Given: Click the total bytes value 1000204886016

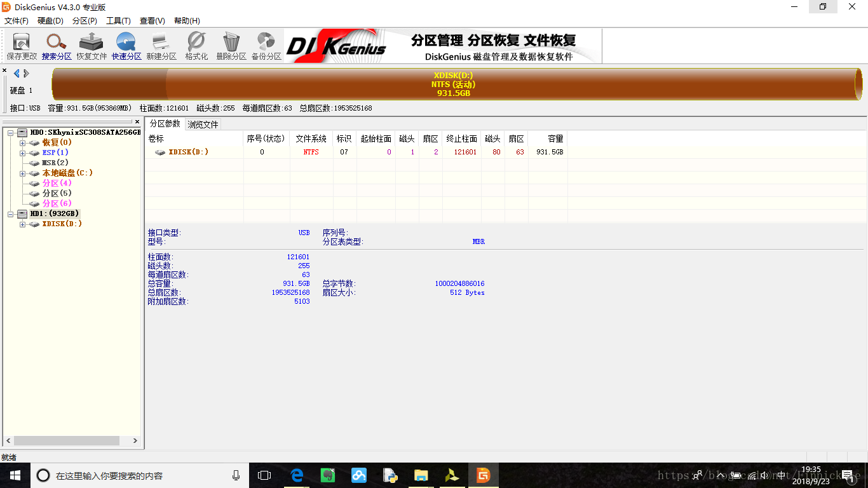Looking at the screenshot, I should tap(459, 283).
